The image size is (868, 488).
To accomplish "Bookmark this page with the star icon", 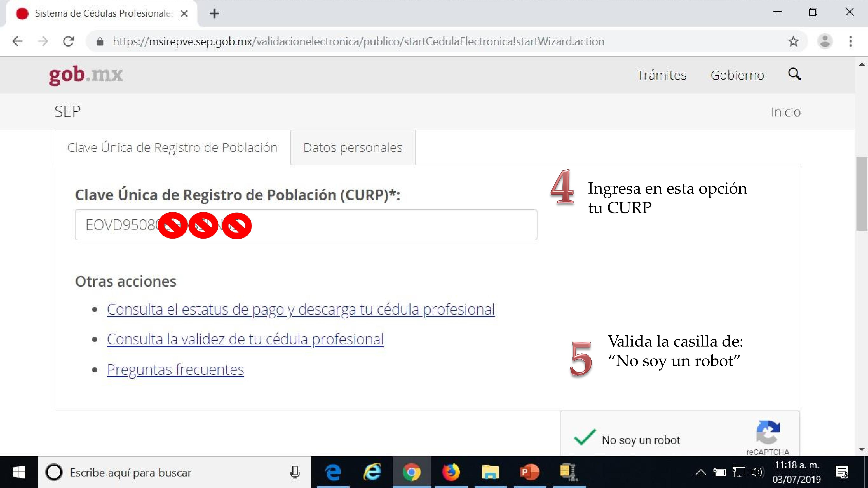I will point(793,41).
